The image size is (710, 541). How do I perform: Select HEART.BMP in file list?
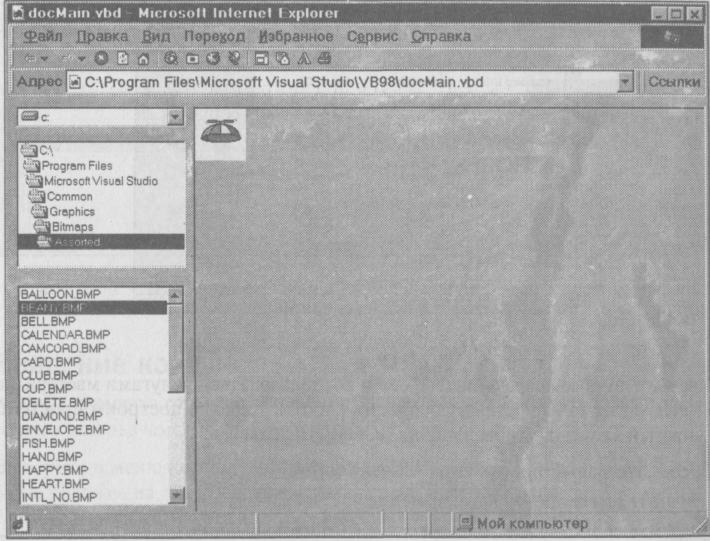pos(55,484)
